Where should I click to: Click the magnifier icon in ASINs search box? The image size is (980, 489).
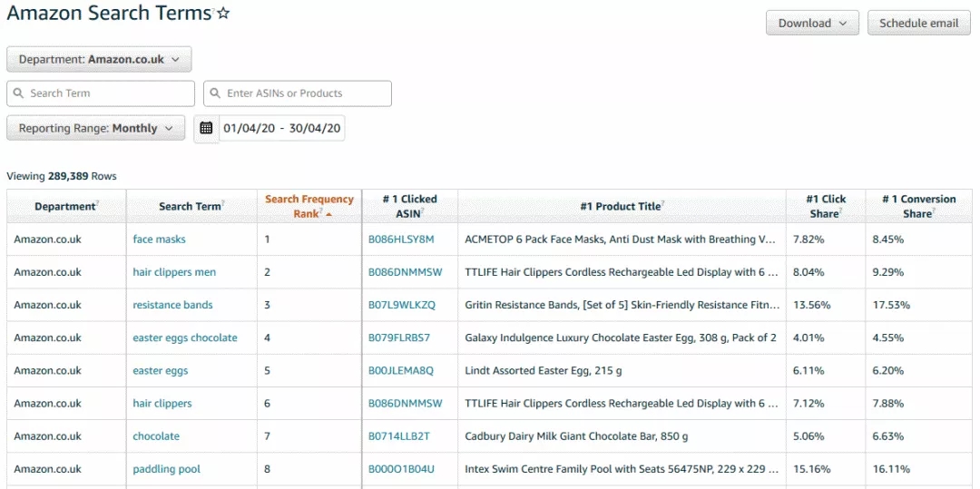pyautogui.click(x=216, y=93)
